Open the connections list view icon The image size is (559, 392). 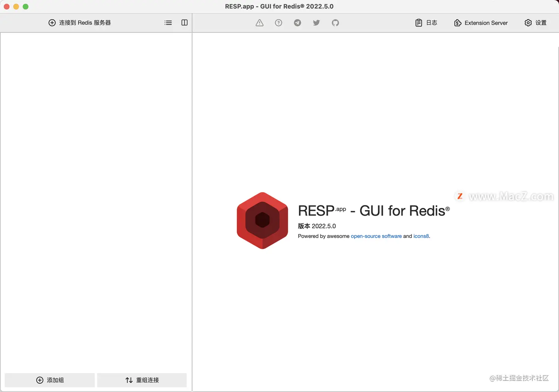click(x=168, y=23)
